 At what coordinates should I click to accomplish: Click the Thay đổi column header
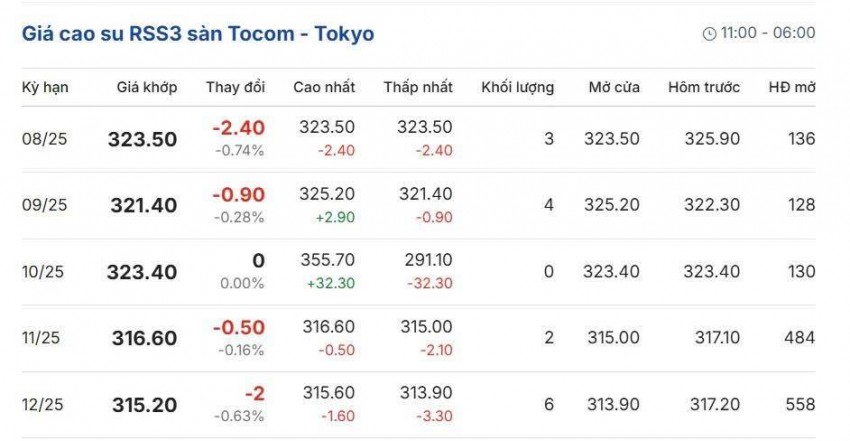[235, 87]
